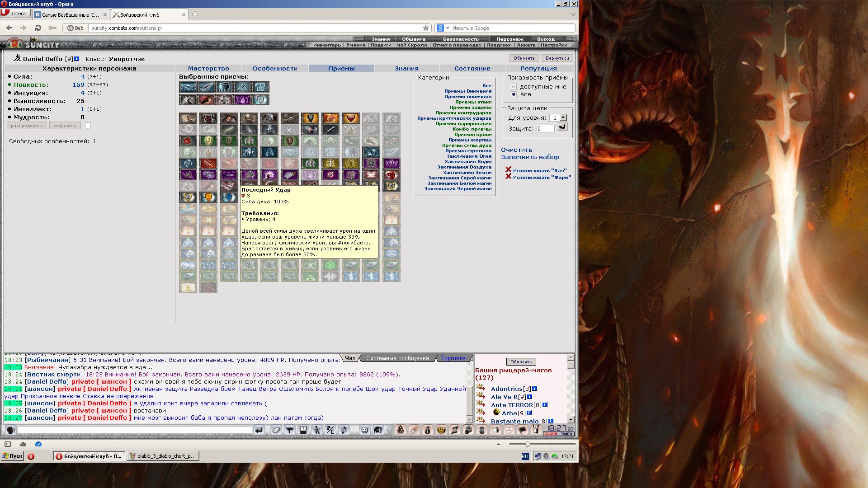Click the helmet icon in chat toolbar
The width and height of the screenshot is (868, 488).
click(378, 430)
